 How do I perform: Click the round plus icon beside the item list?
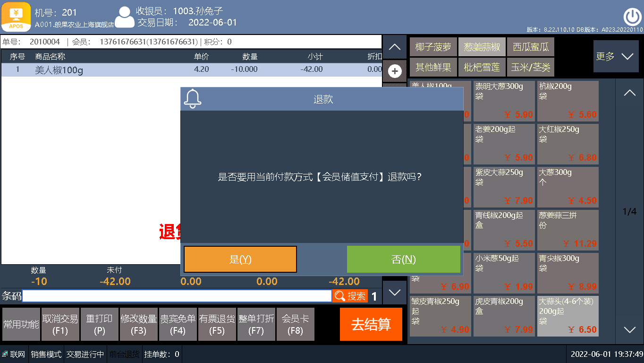[395, 71]
